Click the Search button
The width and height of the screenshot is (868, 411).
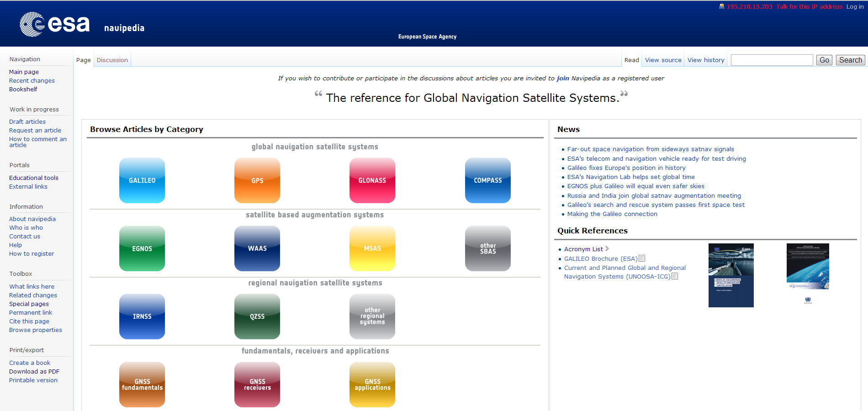click(x=851, y=60)
